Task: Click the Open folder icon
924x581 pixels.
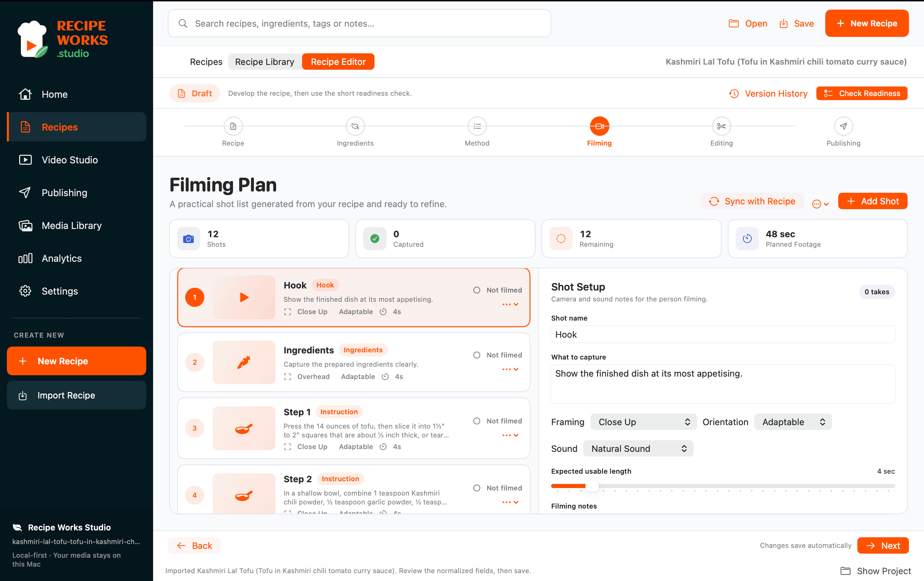Action: [x=733, y=23]
